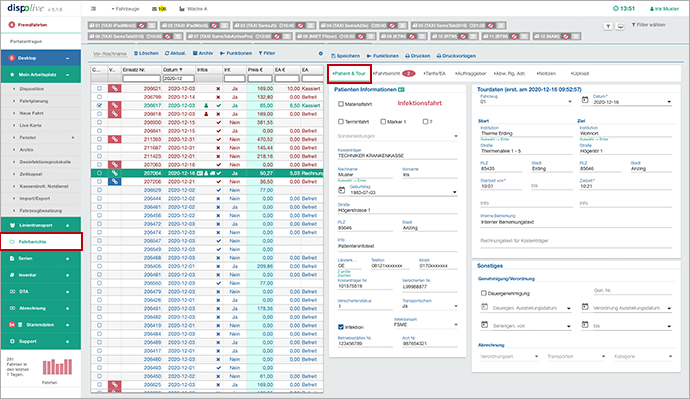Screen dimensions: 690x399
Task: Click the Datum filter field showing 2020-12
Action: tap(179, 78)
